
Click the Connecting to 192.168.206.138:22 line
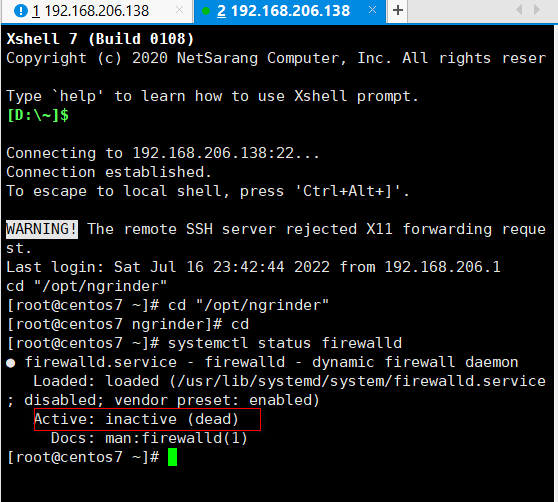coord(163,153)
